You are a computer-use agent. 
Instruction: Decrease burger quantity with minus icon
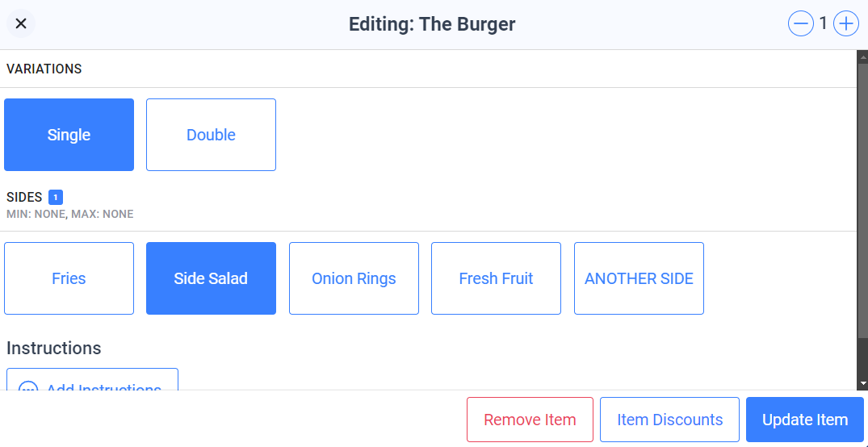pos(800,23)
